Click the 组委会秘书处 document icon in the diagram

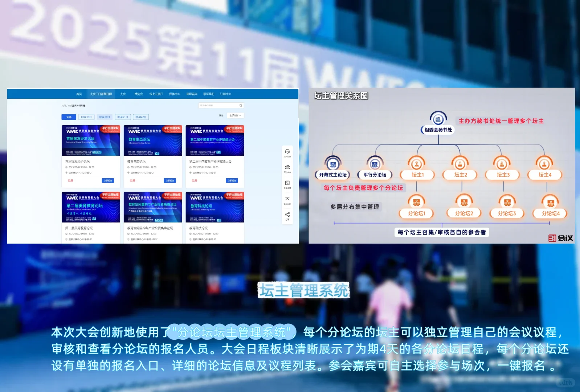[438, 119]
